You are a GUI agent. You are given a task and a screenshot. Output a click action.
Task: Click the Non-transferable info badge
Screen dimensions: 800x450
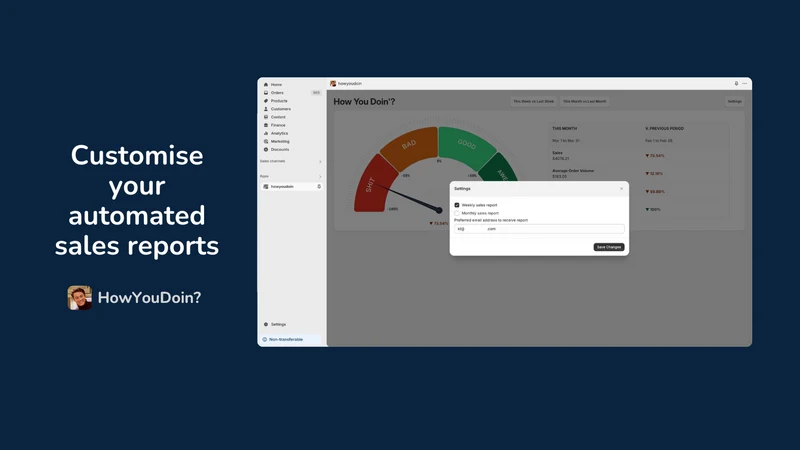coord(290,339)
